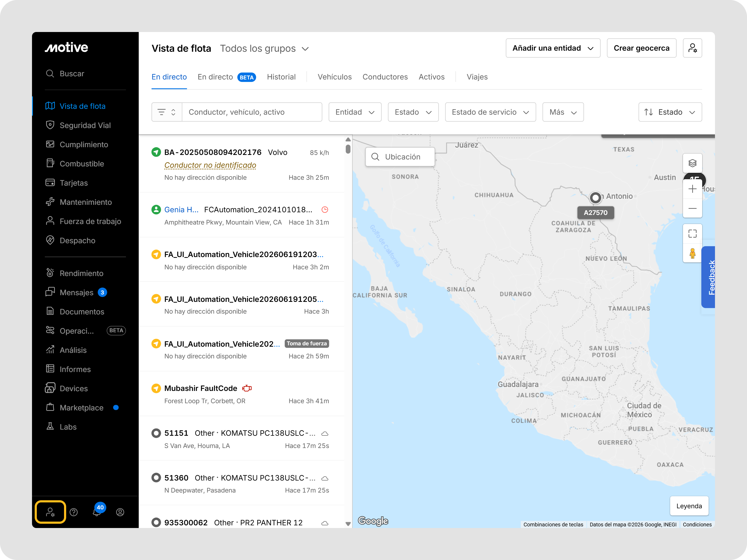Select Street View pegman on map
The width and height of the screenshot is (747, 560).
pyautogui.click(x=692, y=253)
